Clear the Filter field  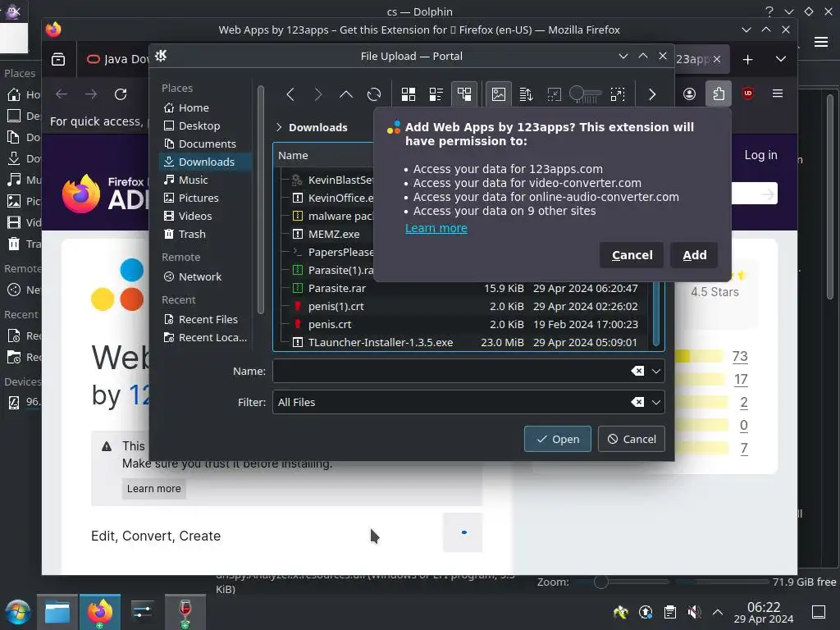pos(637,402)
